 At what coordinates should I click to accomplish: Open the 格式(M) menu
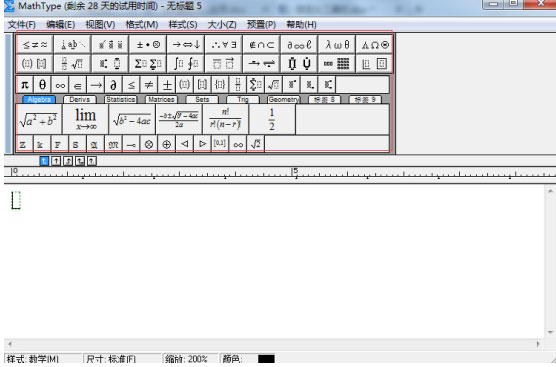tap(142, 25)
